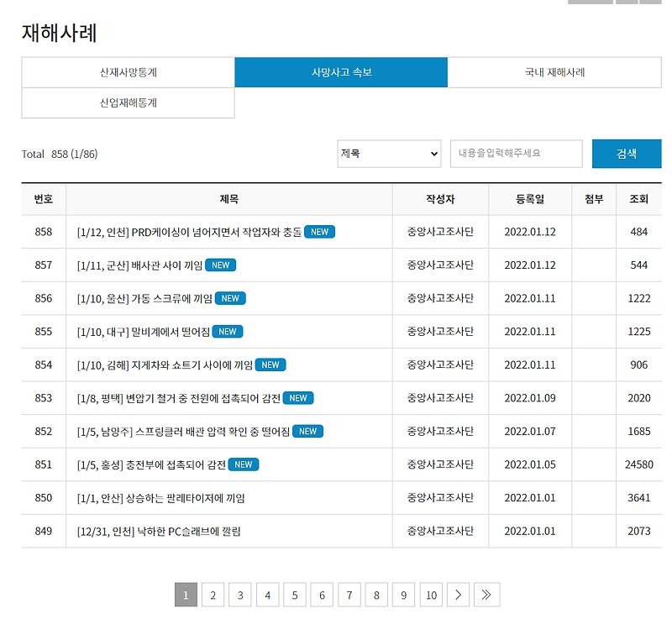Click Total 858 (1/86) count text
The width and height of the screenshot is (672, 640).
click(60, 155)
